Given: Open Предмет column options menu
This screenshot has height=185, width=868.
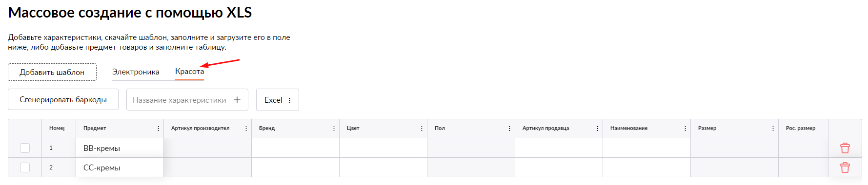Looking at the screenshot, I should tap(158, 129).
